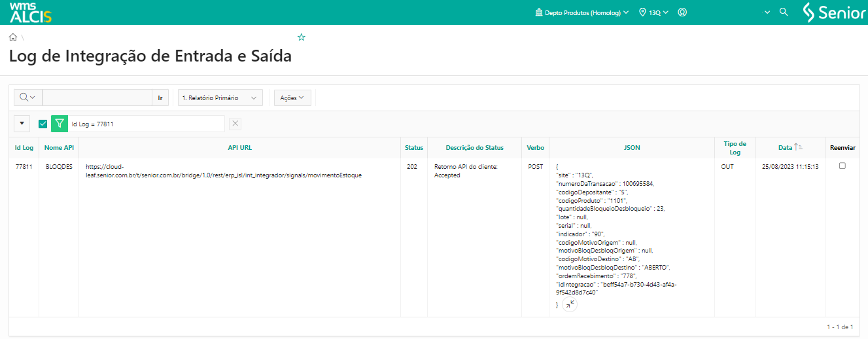Sort by Descrição do Status header
868x339 pixels.
tap(475, 148)
